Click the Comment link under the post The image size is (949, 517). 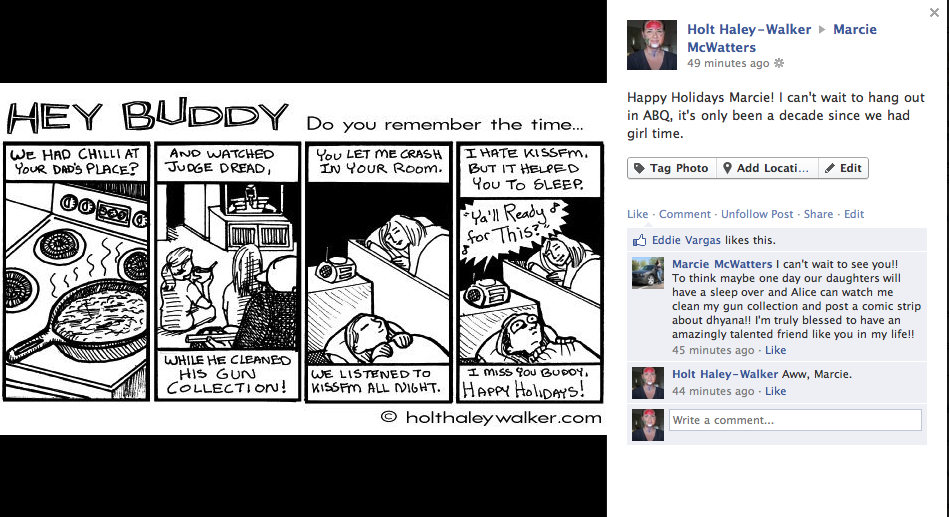pos(685,214)
